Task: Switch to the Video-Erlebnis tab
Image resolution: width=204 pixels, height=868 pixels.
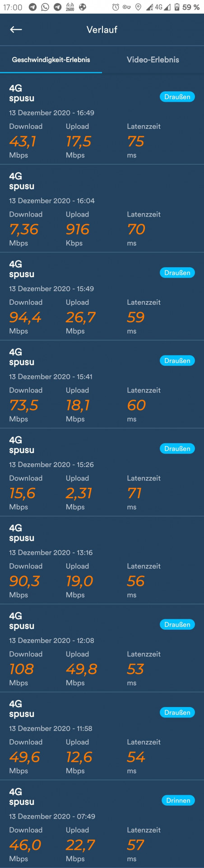Action: coord(153,60)
